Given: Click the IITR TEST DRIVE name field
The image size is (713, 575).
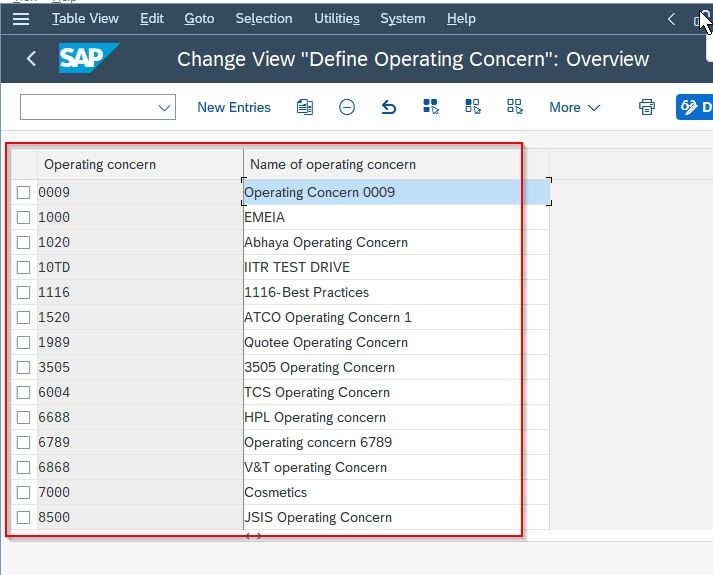Looking at the screenshot, I should click(396, 267).
